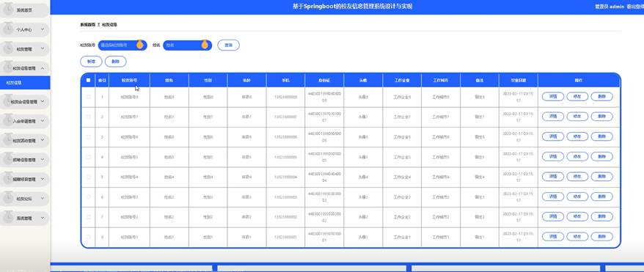Select the active 校友信息 submenu item
The height and width of the screenshot is (272, 644).
click(25, 82)
